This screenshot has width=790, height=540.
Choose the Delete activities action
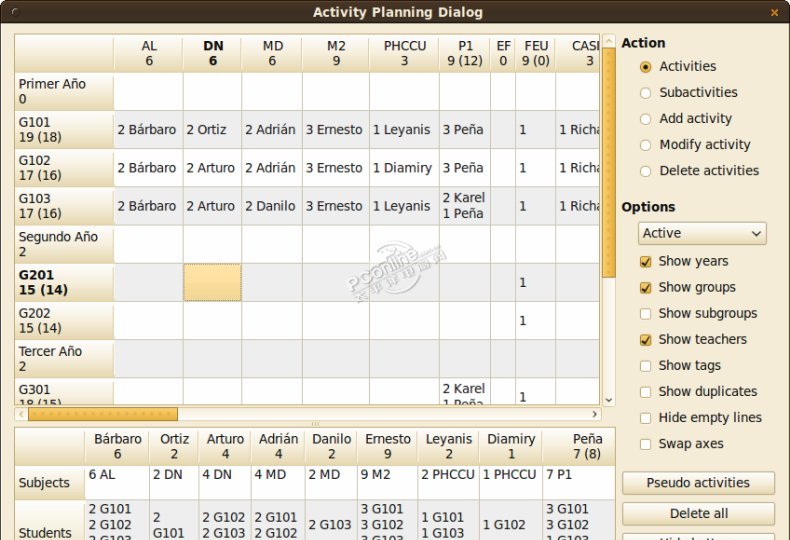pos(645,171)
